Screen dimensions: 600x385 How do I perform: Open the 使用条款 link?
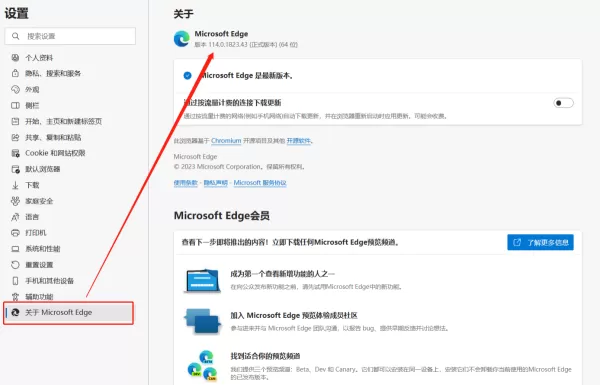pos(186,183)
